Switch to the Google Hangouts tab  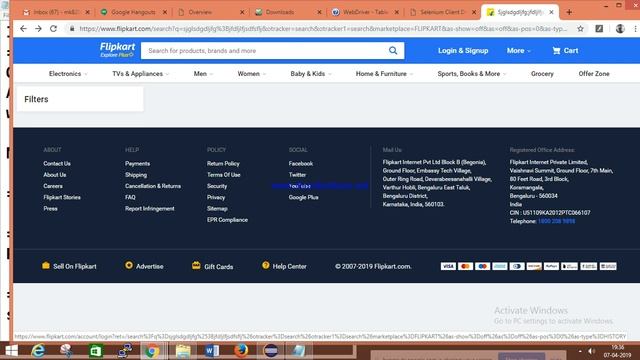click(x=133, y=12)
